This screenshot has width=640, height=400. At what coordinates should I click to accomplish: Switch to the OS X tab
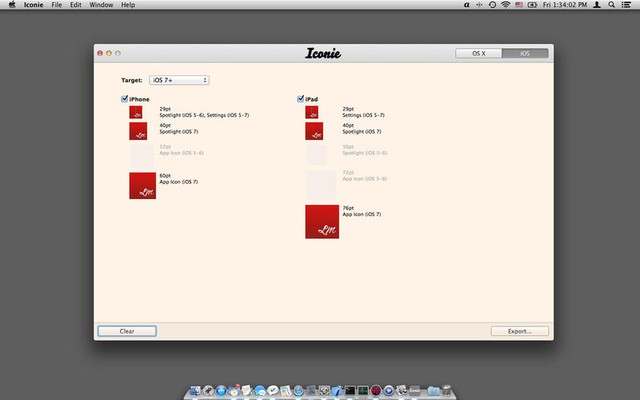tap(478, 53)
